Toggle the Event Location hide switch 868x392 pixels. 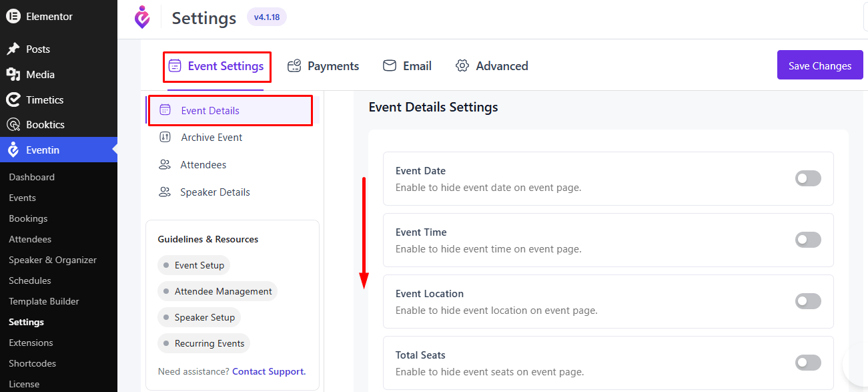point(808,301)
